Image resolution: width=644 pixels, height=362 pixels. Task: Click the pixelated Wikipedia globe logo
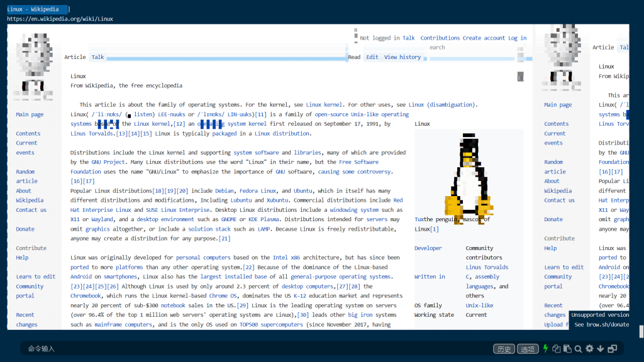(35, 65)
